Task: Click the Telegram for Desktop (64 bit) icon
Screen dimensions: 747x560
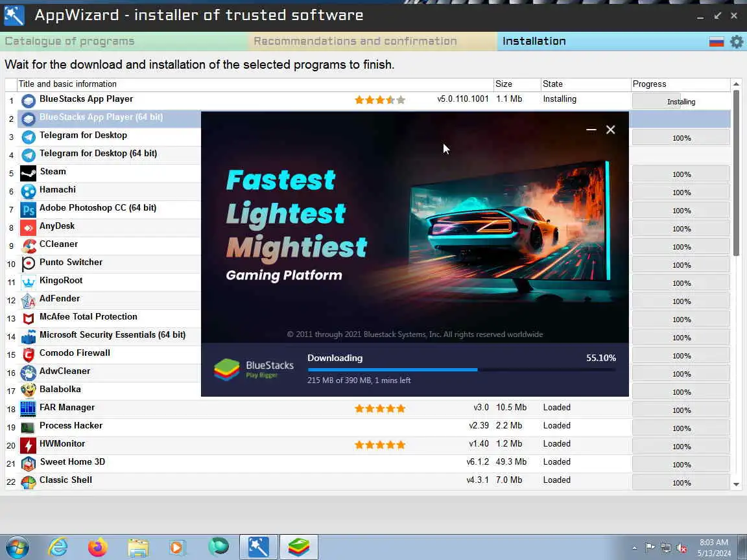Action: (29, 156)
